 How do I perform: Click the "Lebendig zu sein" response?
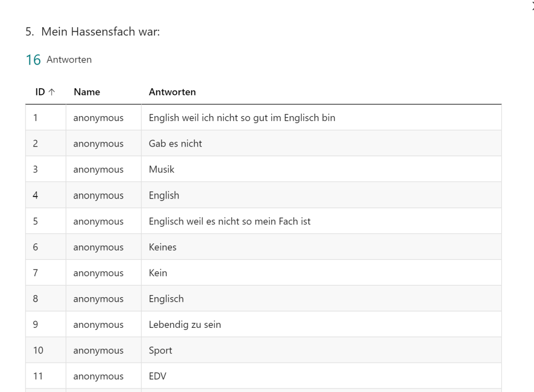tap(185, 324)
